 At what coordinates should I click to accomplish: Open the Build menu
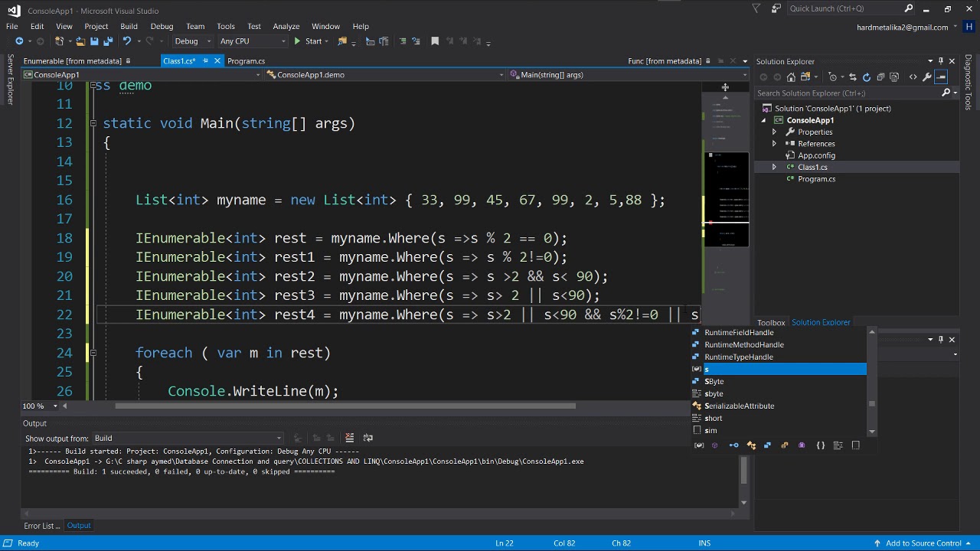point(129,26)
